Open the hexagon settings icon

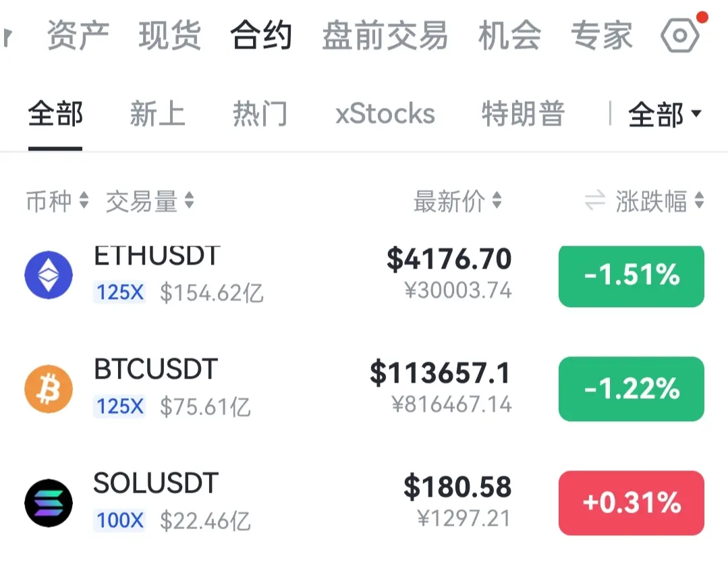(680, 35)
